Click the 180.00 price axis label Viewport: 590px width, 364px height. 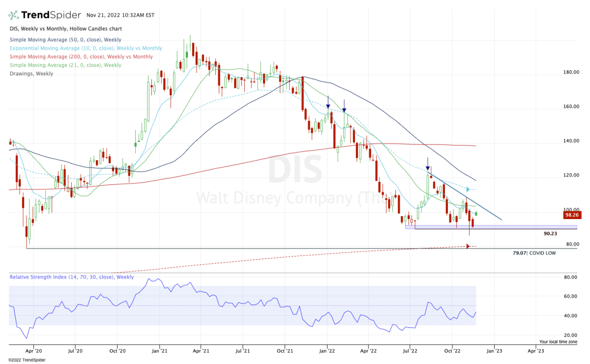(x=570, y=72)
